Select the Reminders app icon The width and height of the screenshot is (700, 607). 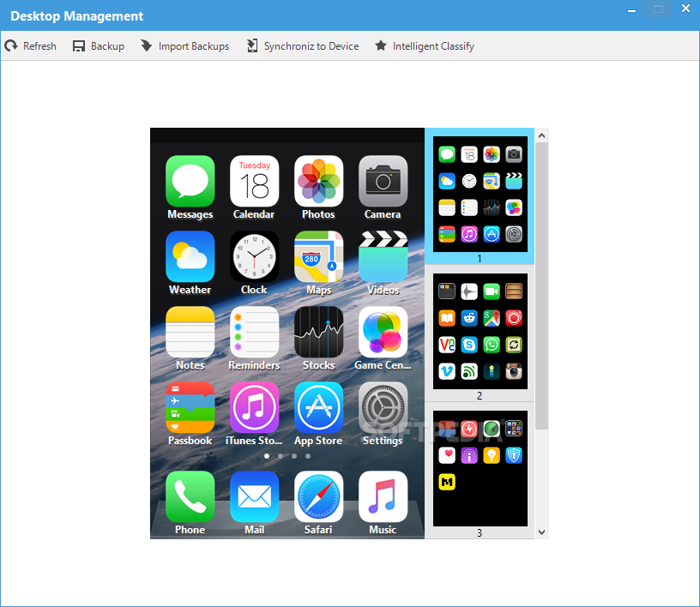tap(255, 332)
